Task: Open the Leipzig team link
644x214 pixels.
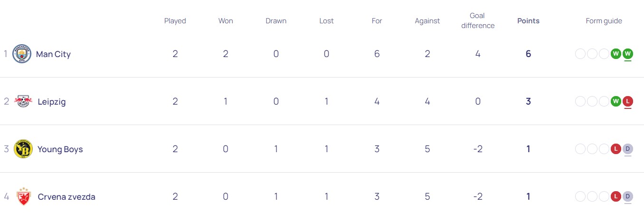Action: click(52, 102)
